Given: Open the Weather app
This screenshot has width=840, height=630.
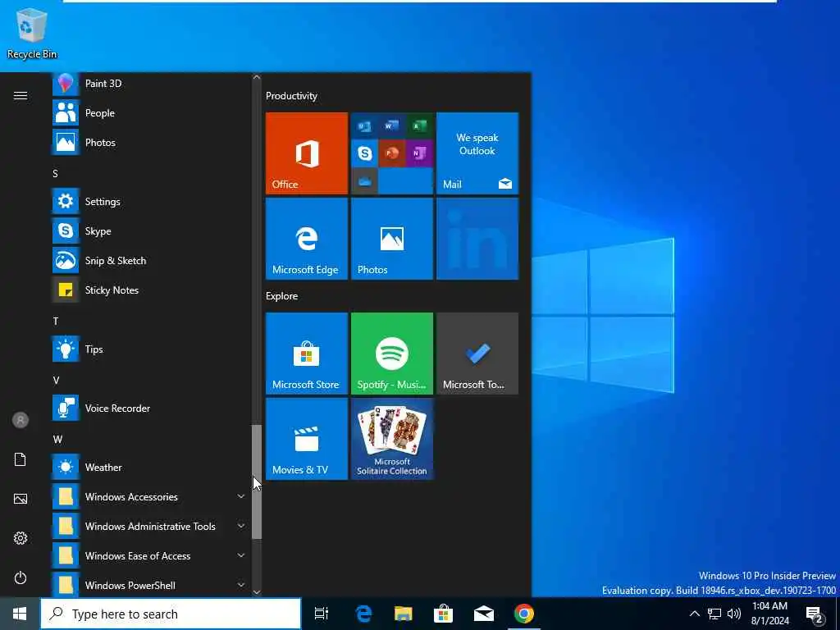Looking at the screenshot, I should pos(150,467).
